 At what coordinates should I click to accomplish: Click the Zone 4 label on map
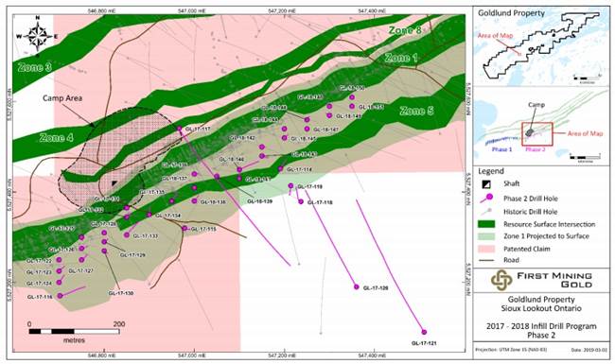(57, 138)
